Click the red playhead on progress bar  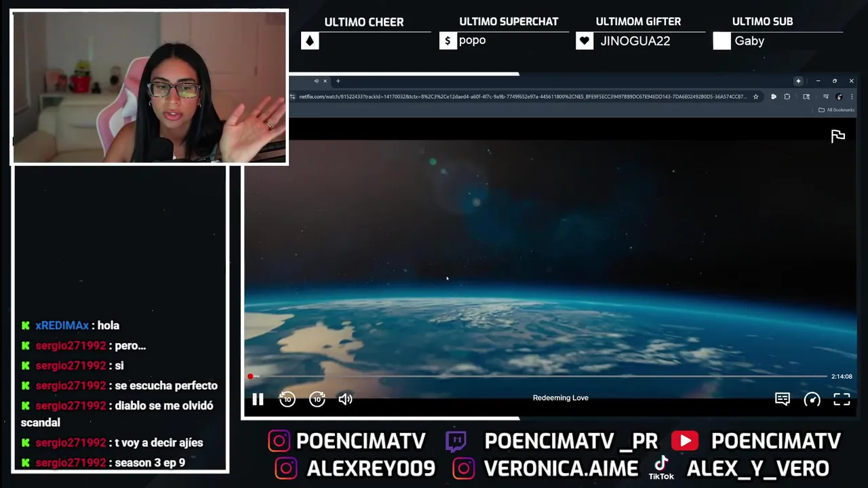pos(250,376)
